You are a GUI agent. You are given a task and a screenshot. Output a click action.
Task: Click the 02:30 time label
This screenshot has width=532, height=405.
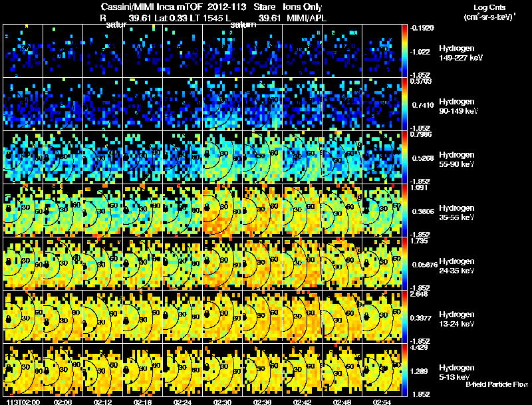coord(222,402)
